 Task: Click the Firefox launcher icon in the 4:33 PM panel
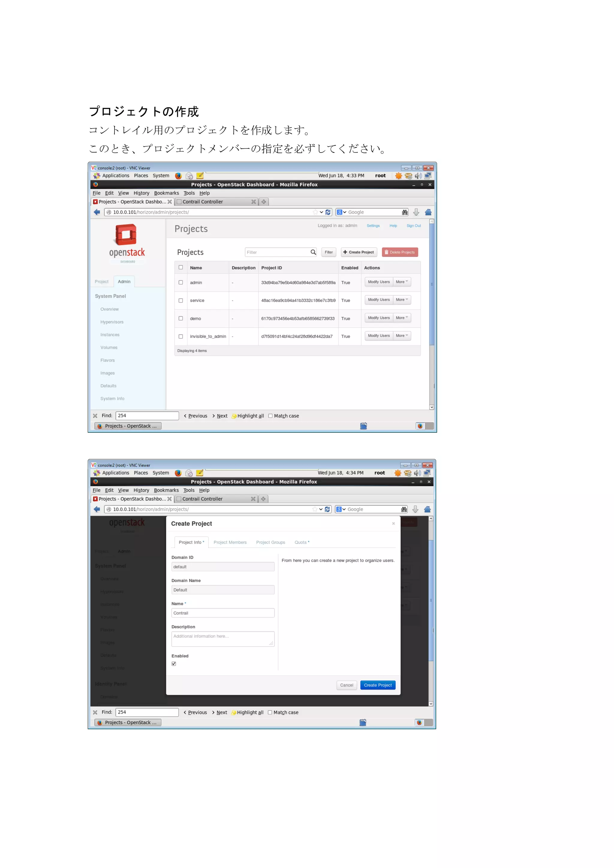pyautogui.click(x=178, y=176)
